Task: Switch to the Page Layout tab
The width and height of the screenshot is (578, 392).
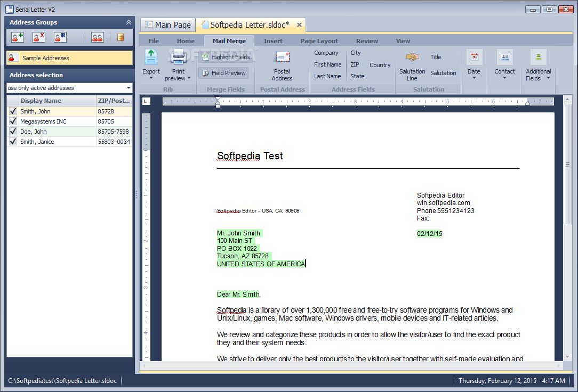Action: (319, 41)
